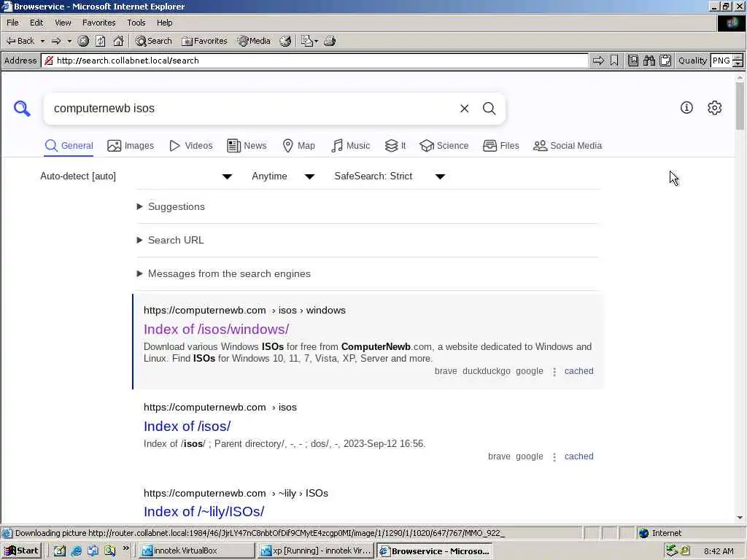Click the bookmarks book icon next to binoculars
The width and height of the screenshot is (747, 560).
pyautogui.click(x=632, y=61)
